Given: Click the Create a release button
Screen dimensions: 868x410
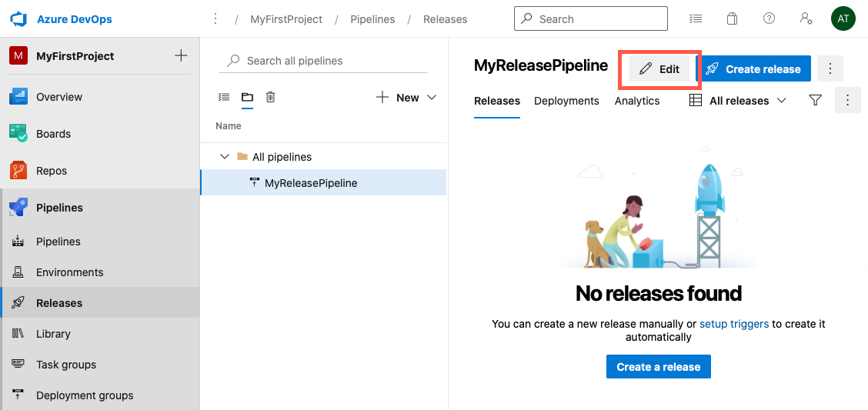Looking at the screenshot, I should [658, 367].
